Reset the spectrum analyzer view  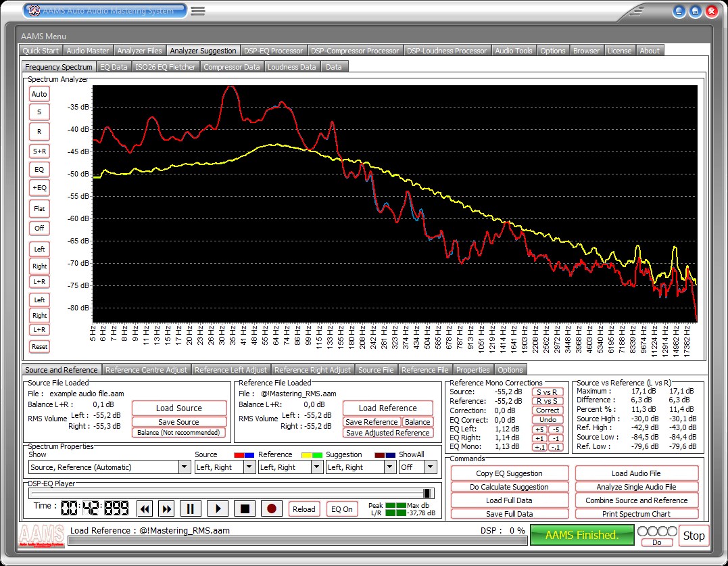(x=39, y=346)
